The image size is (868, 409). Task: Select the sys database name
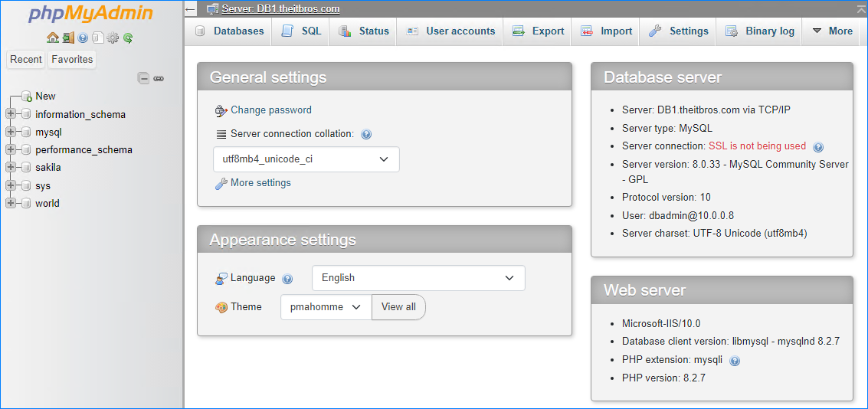tap(43, 185)
